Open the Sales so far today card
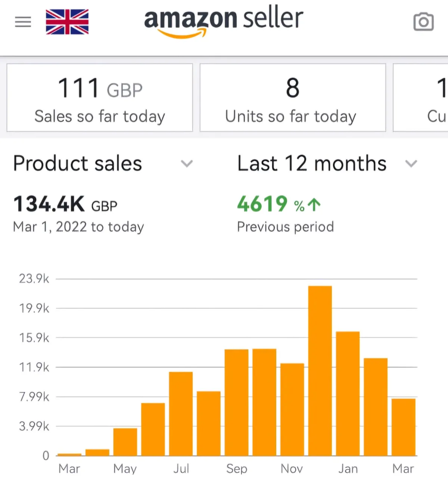 (x=100, y=98)
